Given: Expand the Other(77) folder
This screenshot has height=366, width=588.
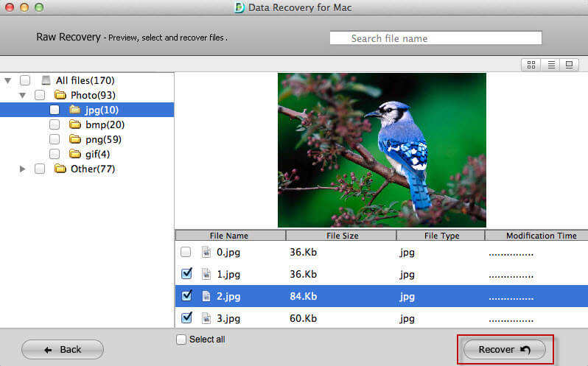Looking at the screenshot, I should click(23, 169).
